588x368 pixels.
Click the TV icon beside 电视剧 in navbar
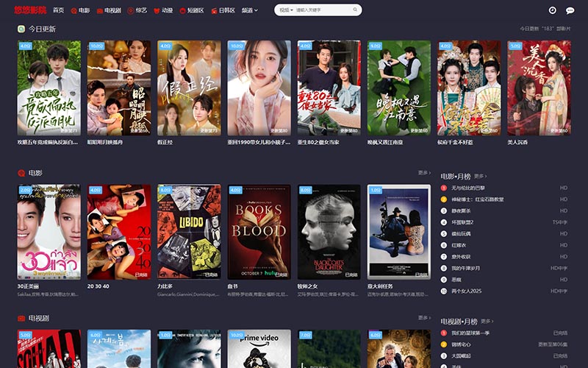tap(100, 11)
